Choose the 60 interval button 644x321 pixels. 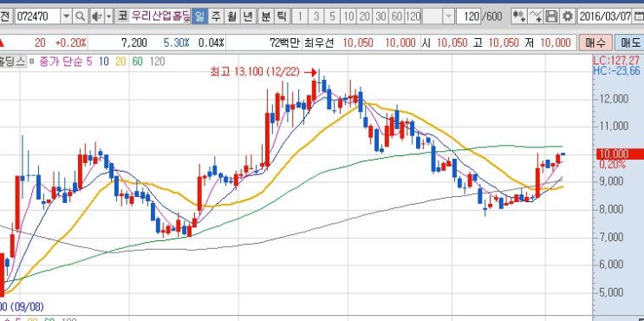click(397, 16)
